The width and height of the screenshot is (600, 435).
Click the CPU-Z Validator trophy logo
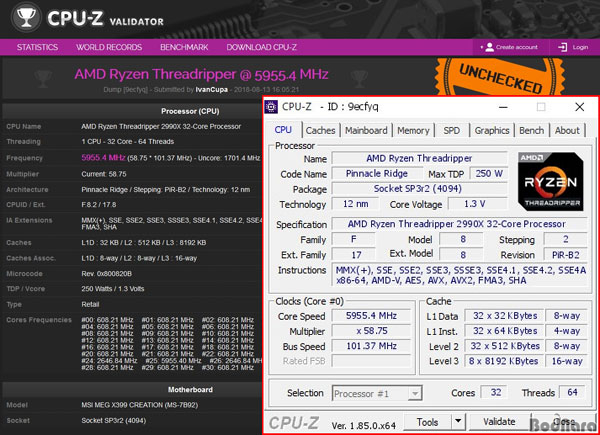coord(26,17)
